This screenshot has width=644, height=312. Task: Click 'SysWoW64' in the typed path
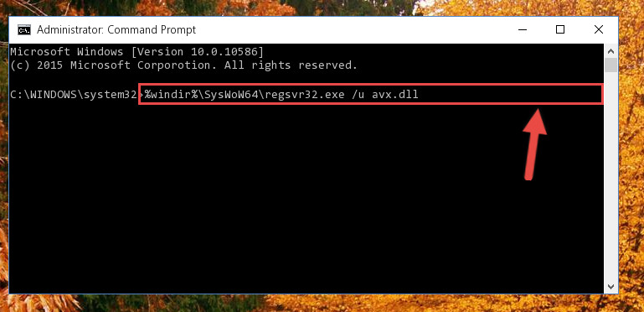[231, 95]
